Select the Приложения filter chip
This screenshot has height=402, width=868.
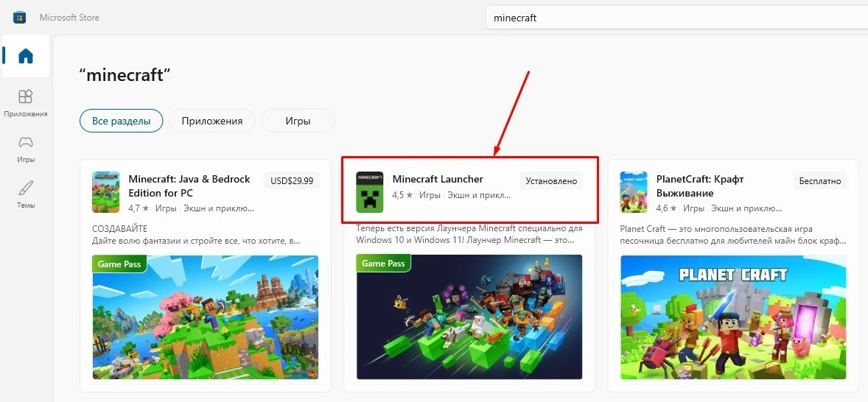211,121
